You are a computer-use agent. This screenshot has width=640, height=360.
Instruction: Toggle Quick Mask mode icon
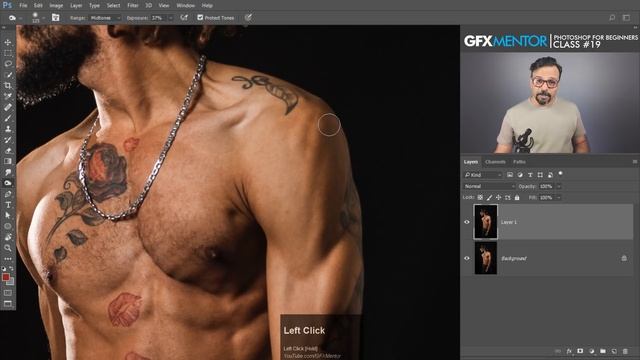pos(8,293)
